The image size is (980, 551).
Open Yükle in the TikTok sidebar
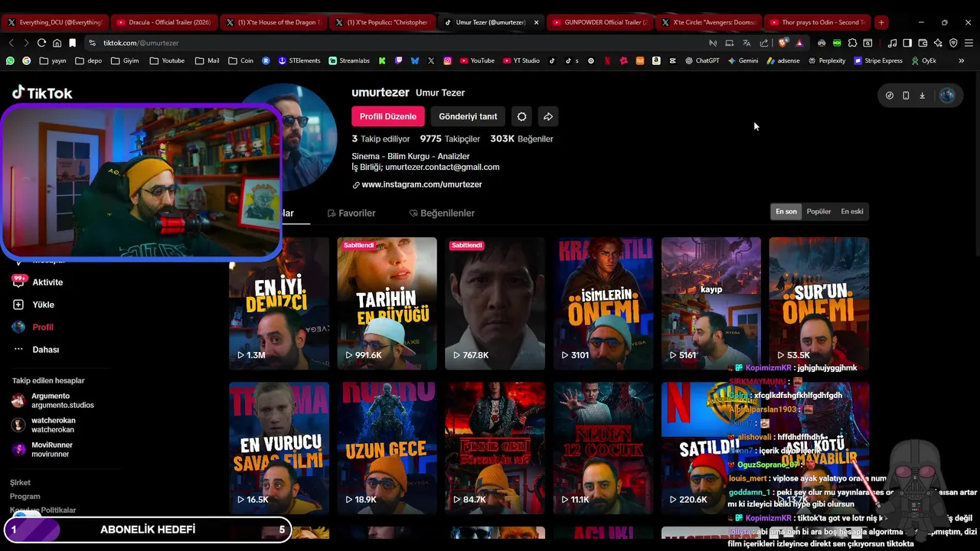pyautogui.click(x=43, y=305)
